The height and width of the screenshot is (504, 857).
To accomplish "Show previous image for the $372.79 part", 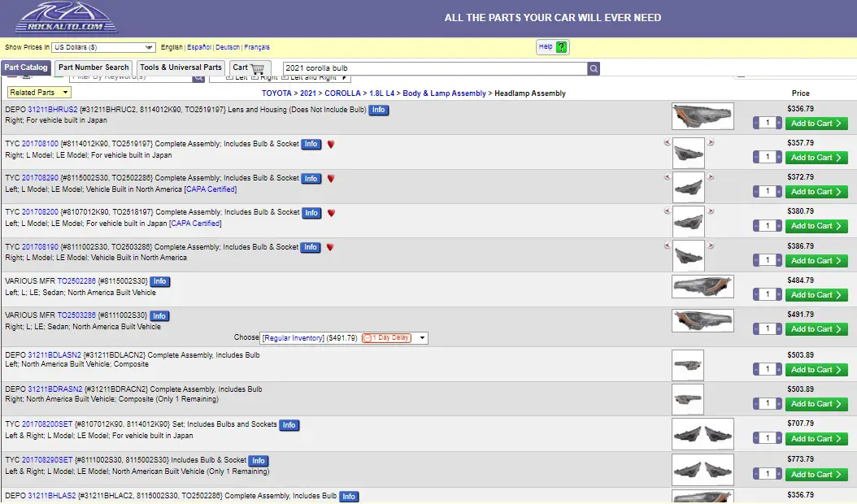I will pyautogui.click(x=667, y=176).
